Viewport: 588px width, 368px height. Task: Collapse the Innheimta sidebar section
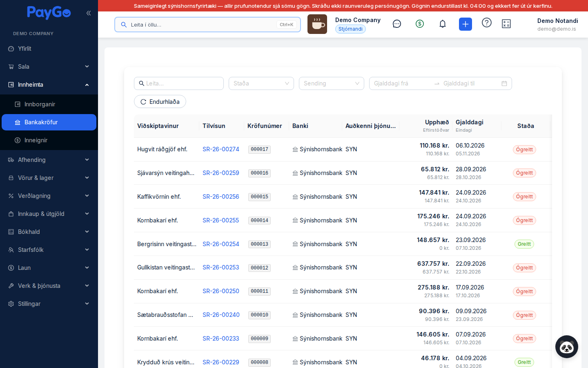[49, 85]
